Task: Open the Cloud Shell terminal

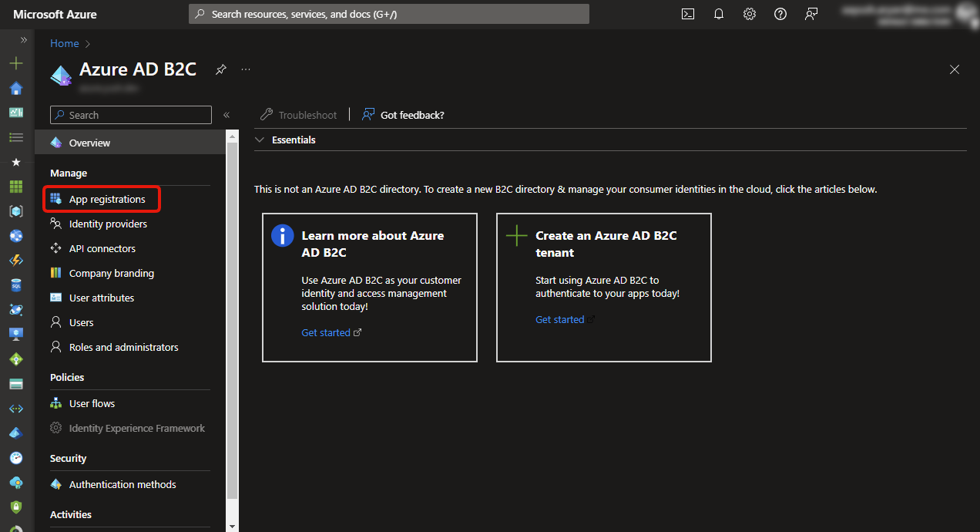Action: point(687,13)
